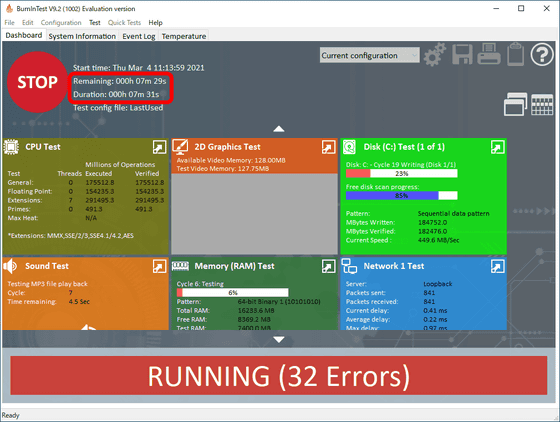
Task: Click the Ready status bar text
Action: 11,415
